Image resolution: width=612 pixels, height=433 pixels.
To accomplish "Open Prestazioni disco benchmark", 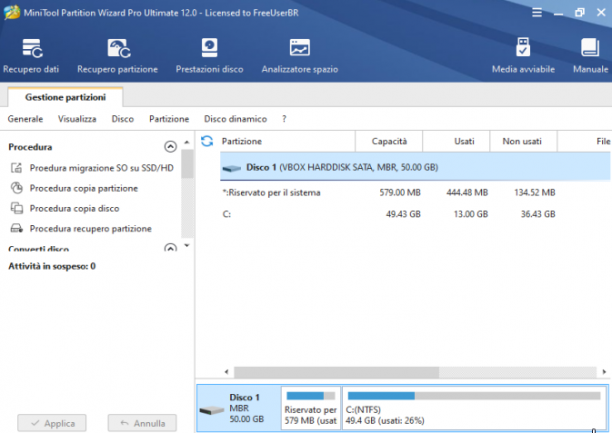I will click(209, 56).
